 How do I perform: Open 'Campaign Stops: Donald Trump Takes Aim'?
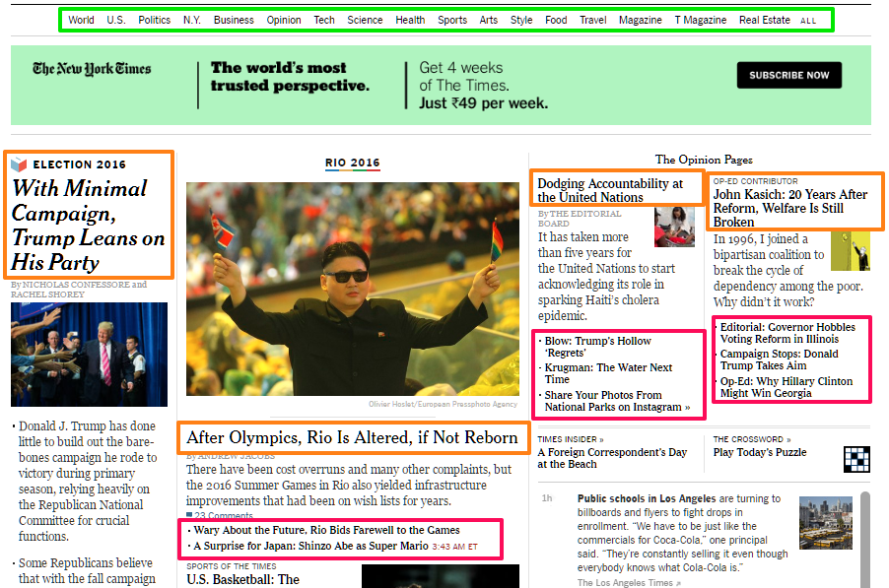[x=779, y=359]
